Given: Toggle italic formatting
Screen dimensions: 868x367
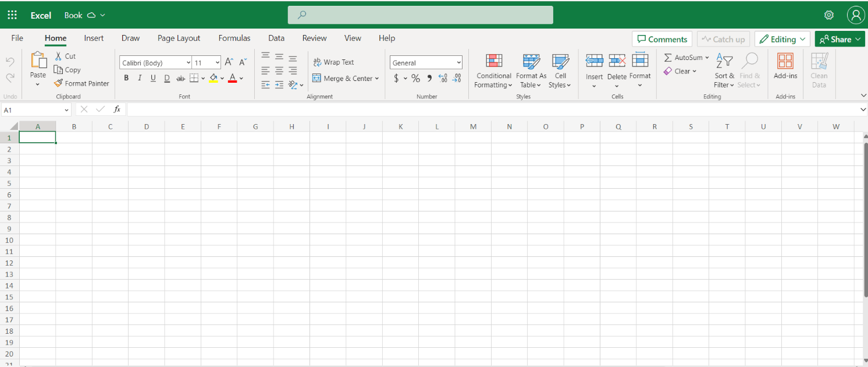Looking at the screenshot, I should [140, 78].
